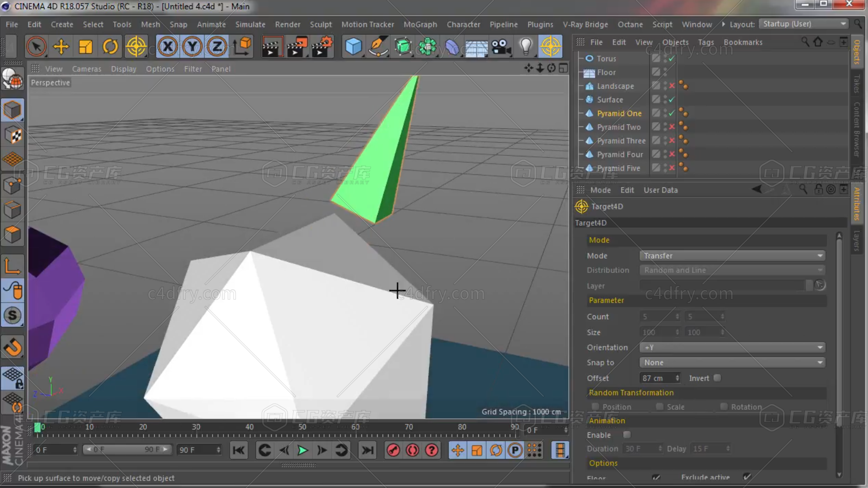The height and width of the screenshot is (488, 868).
Task: Go to end of animation
Action: click(x=368, y=450)
